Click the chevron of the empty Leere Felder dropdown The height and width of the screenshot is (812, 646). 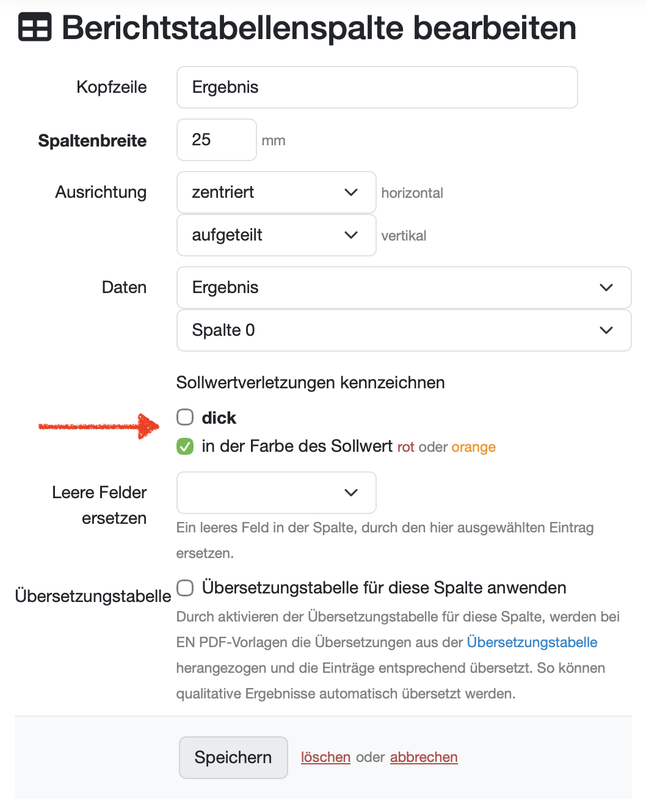tap(351, 493)
